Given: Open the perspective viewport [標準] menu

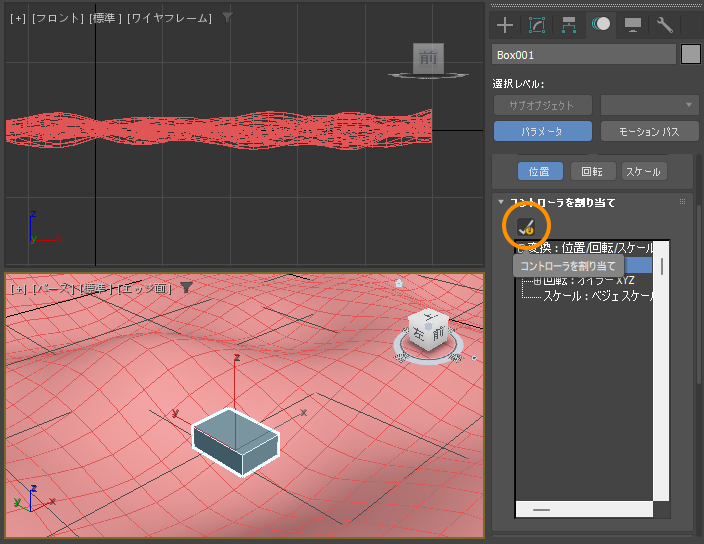Looking at the screenshot, I should tap(96, 289).
